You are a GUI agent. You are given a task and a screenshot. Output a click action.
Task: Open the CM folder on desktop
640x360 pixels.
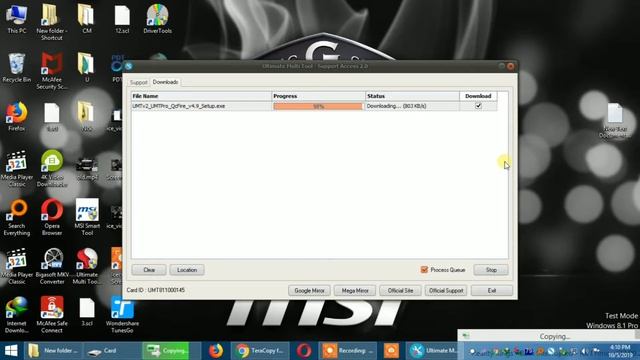coord(87,19)
